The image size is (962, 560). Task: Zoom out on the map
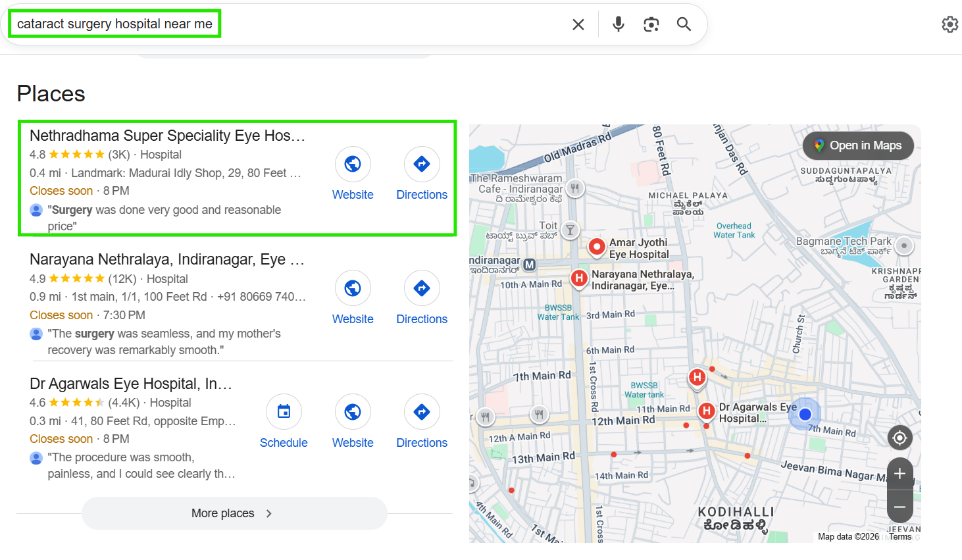point(899,507)
